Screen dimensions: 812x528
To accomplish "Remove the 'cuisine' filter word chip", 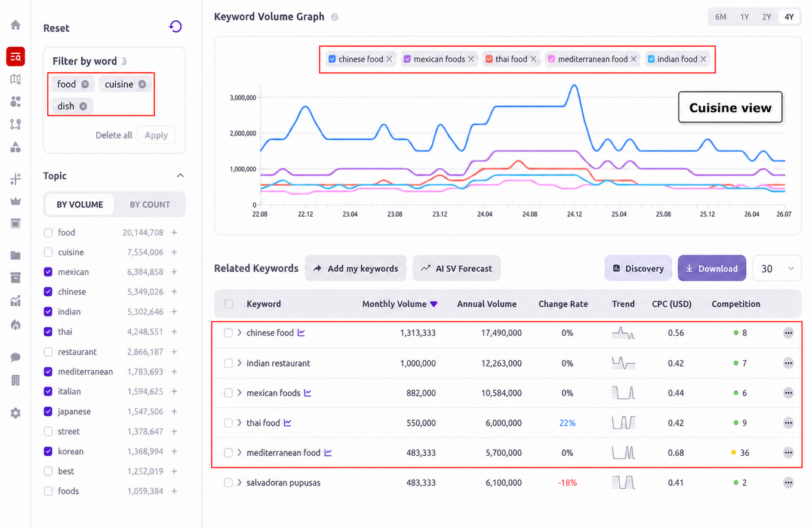I will (x=142, y=84).
